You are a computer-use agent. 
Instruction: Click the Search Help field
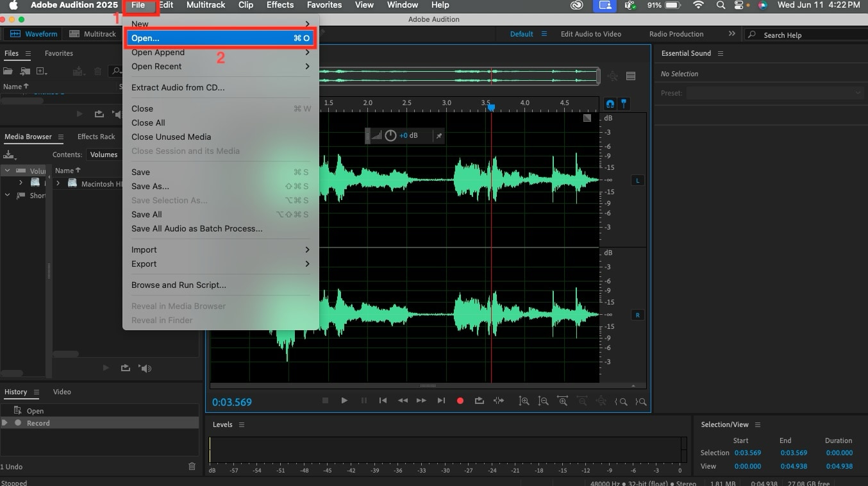pos(808,35)
